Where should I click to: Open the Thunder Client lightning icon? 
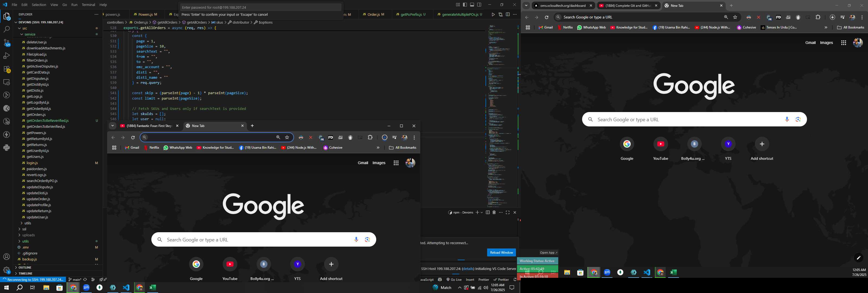click(7, 135)
